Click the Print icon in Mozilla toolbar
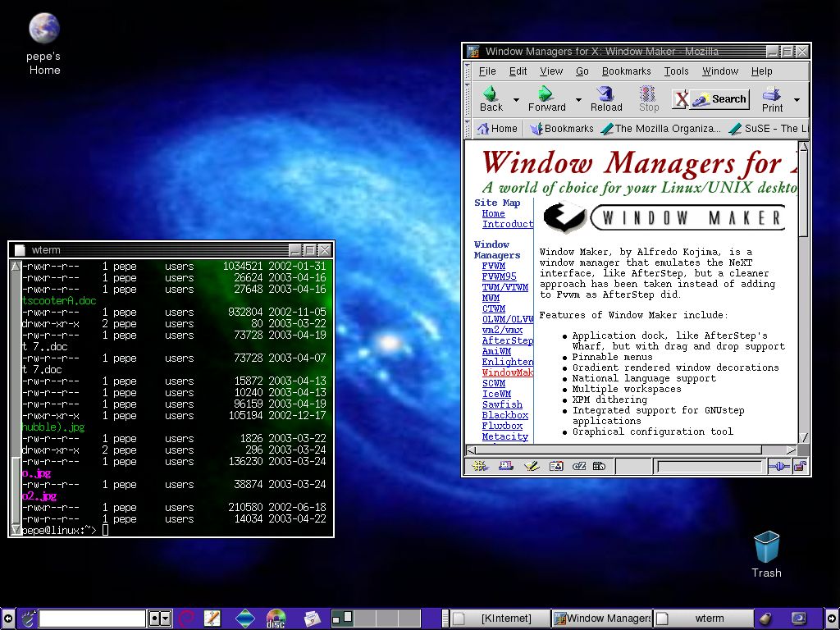 tap(771, 94)
